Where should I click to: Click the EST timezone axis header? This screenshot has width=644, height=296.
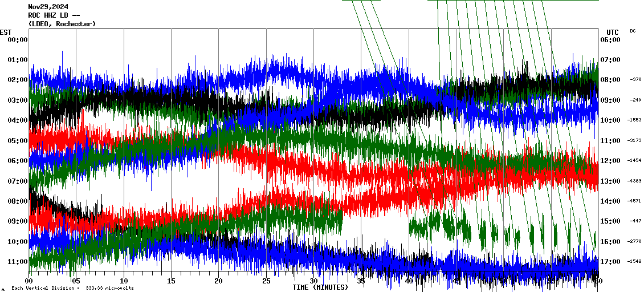pyautogui.click(x=6, y=32)
